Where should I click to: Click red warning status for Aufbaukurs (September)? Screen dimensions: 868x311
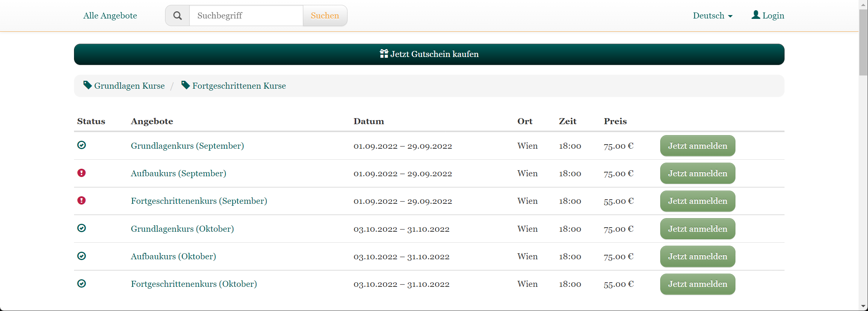[82, 173]
